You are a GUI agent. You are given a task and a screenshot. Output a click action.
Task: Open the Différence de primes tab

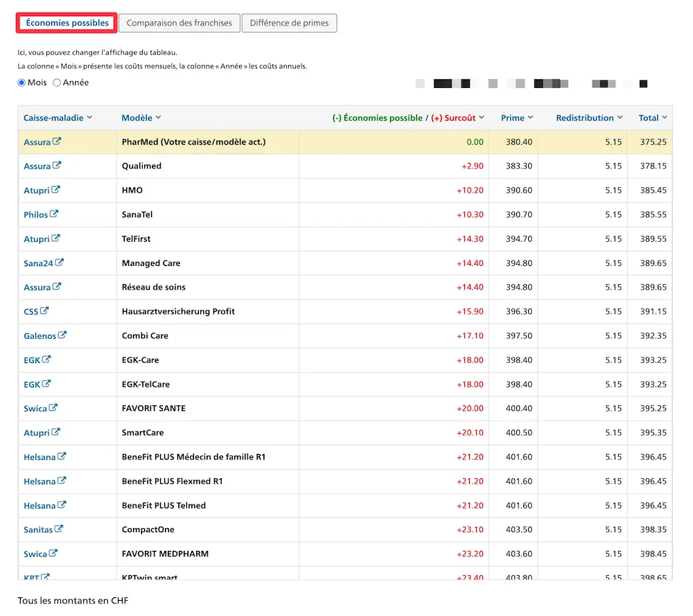pos(289,23)
